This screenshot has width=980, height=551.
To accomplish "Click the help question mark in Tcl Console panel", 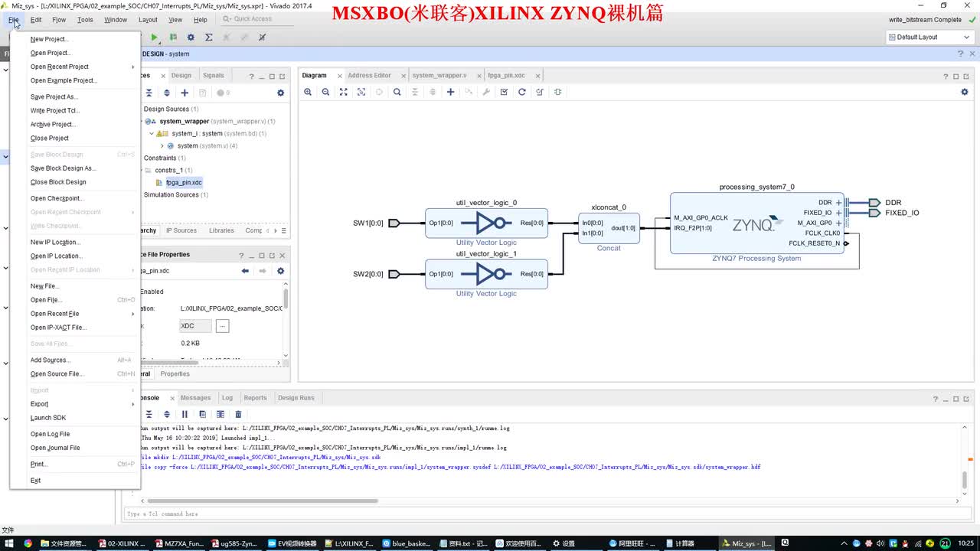I will click(x=935, y=399).
